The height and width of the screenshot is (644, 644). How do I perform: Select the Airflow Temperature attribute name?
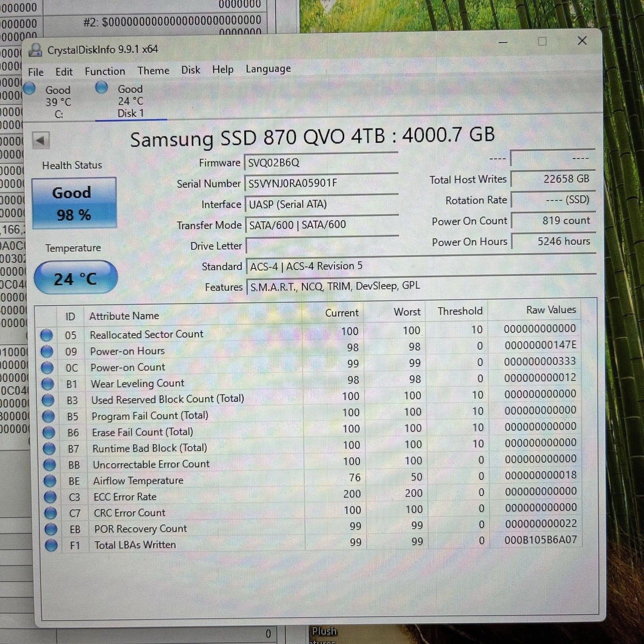pos(138,480)
